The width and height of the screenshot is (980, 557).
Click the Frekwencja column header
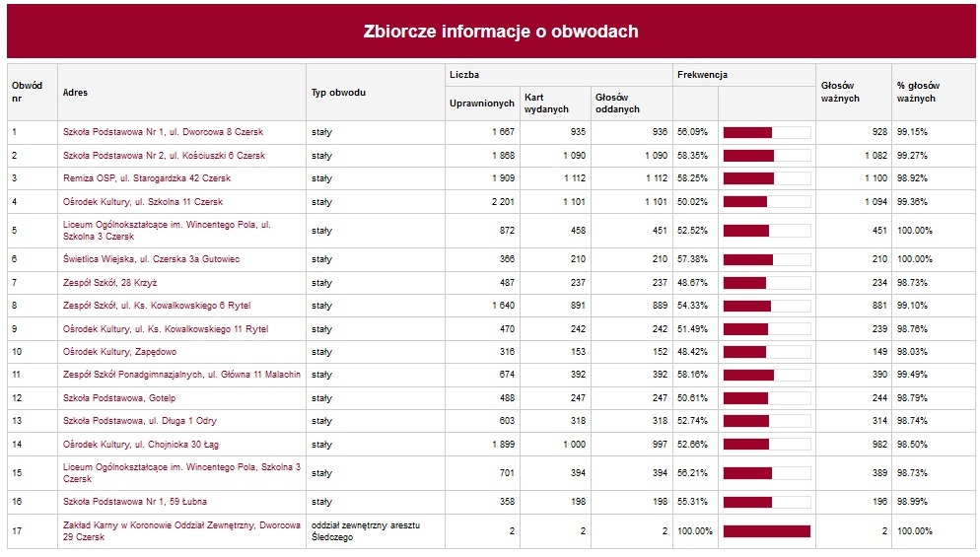point(701,75)
